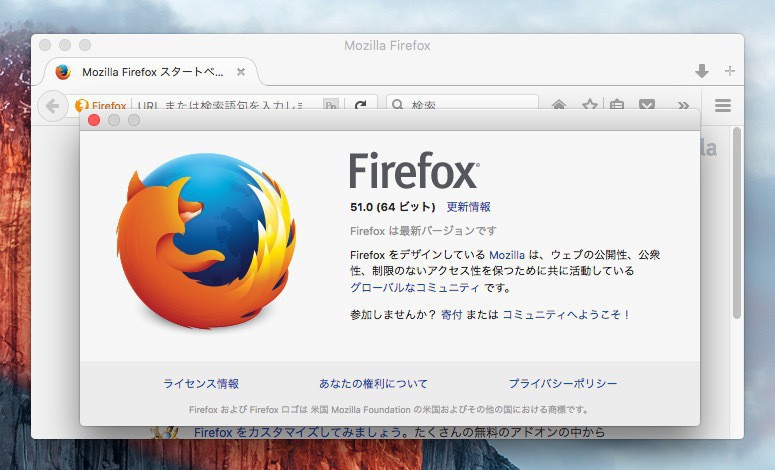Open the downloads arrow icon

702,72
